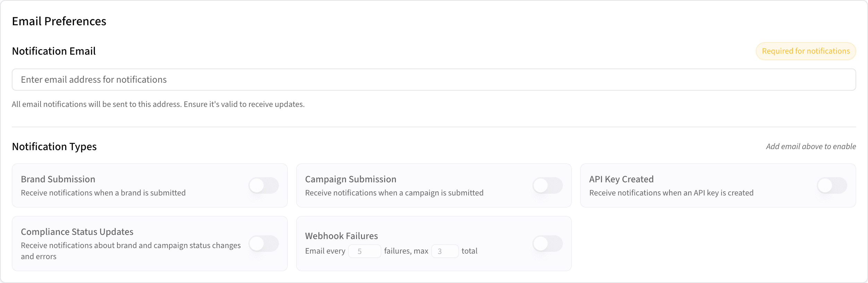Click the max total failures input showing 3
Screen dimensions: 868x283
tap(445, 251)
